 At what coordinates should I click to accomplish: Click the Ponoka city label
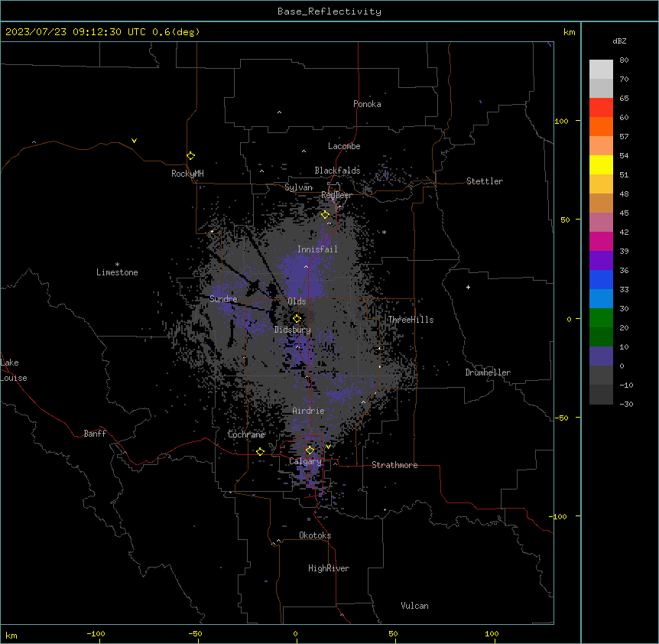pos(367,104)
